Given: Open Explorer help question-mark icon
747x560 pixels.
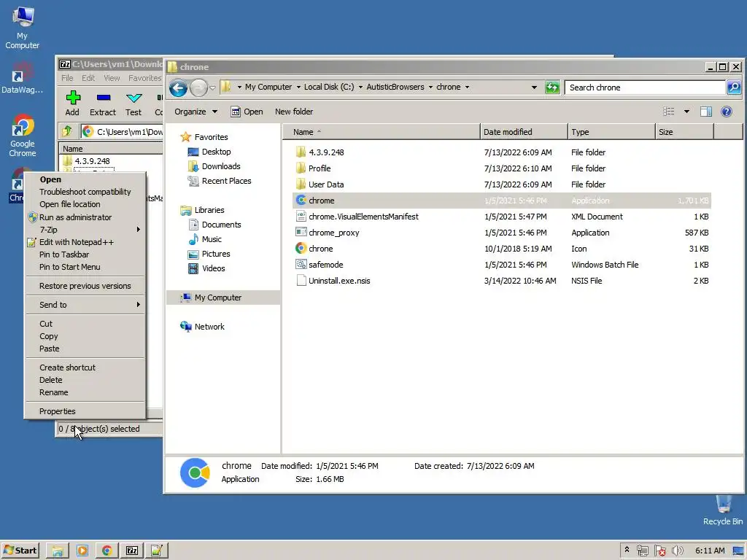Looking at the screenshot, I should pos(726,112).
